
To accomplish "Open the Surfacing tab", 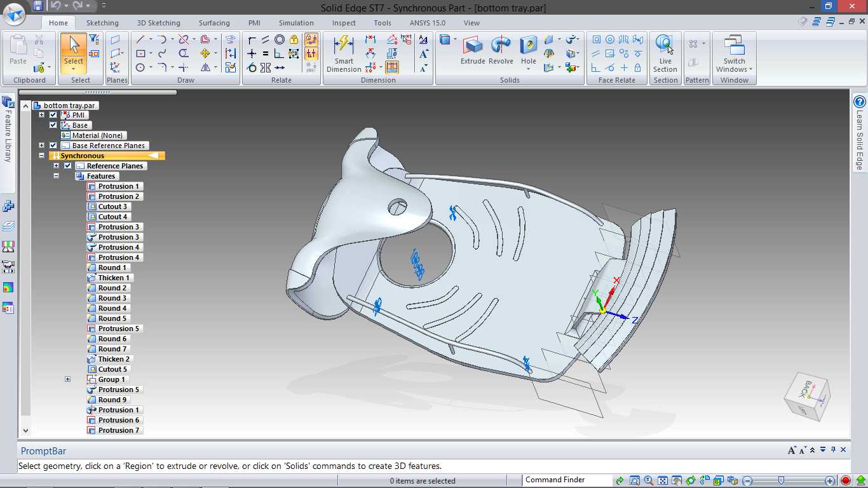I will tap(214, 23).
